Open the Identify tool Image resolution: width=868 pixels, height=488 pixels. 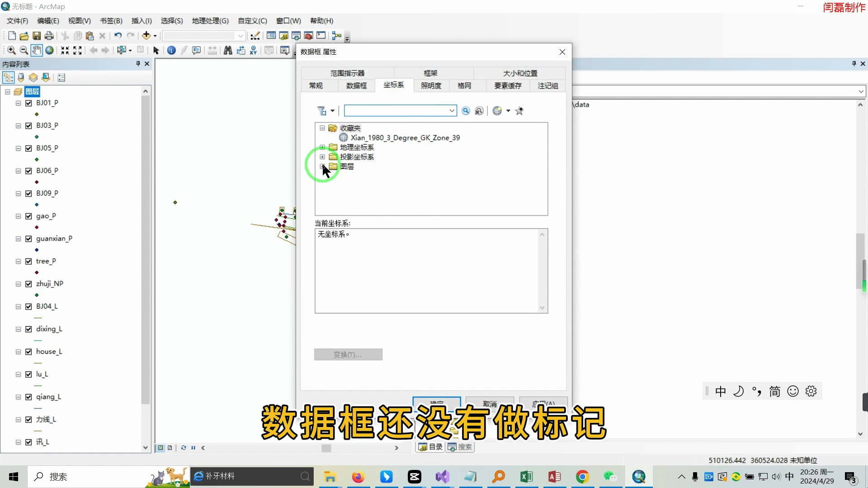point(171,50)
